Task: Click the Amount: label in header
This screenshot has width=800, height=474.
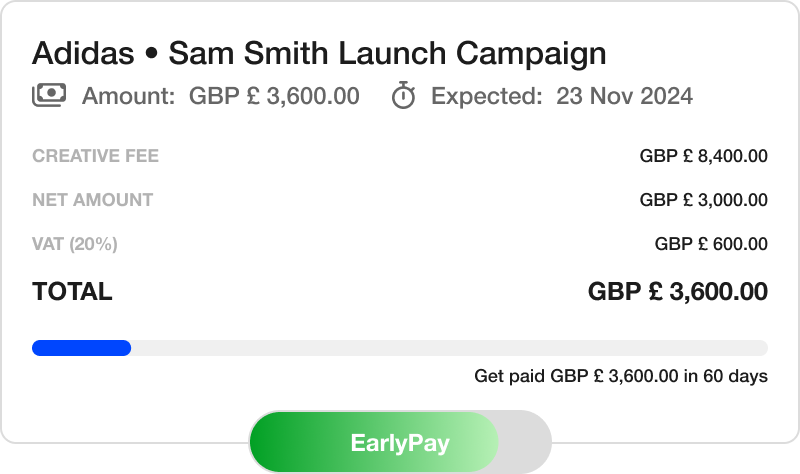Action: click(128, 96)
